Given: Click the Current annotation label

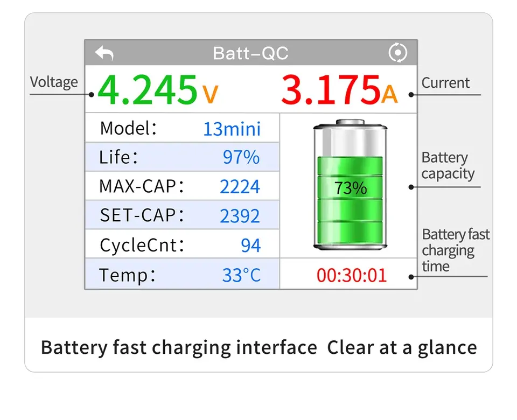Looking at the screenshot, I should click(x=445, y=83).
